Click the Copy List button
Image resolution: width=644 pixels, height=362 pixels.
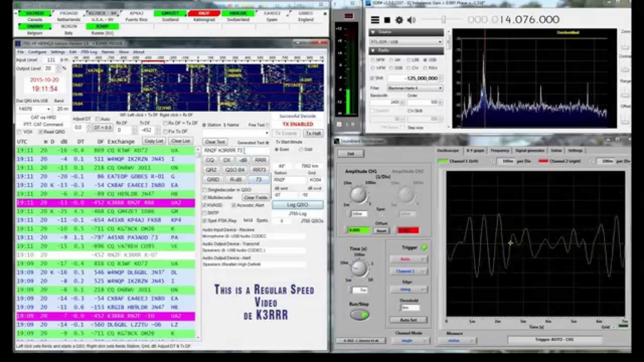(154, 141)
